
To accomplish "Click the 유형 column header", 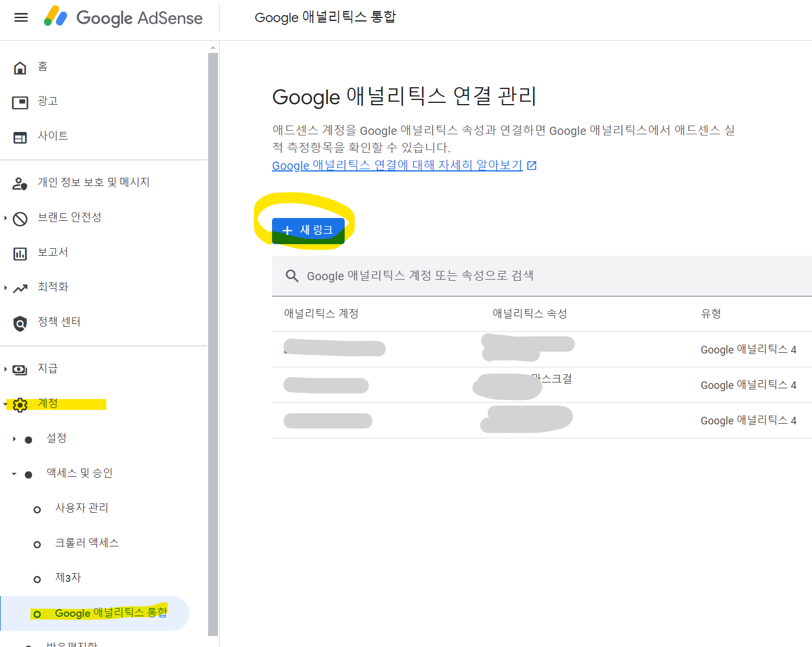I will (711, 314).
